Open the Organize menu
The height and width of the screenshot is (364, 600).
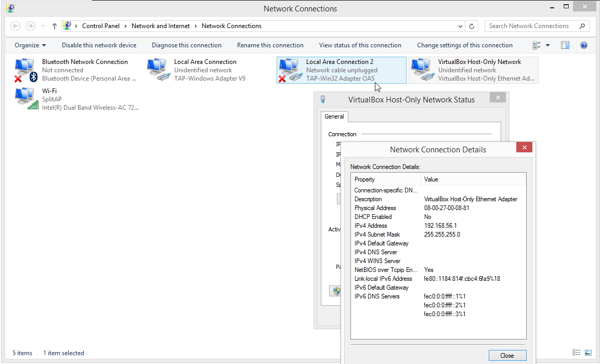[x=30, y=45]
